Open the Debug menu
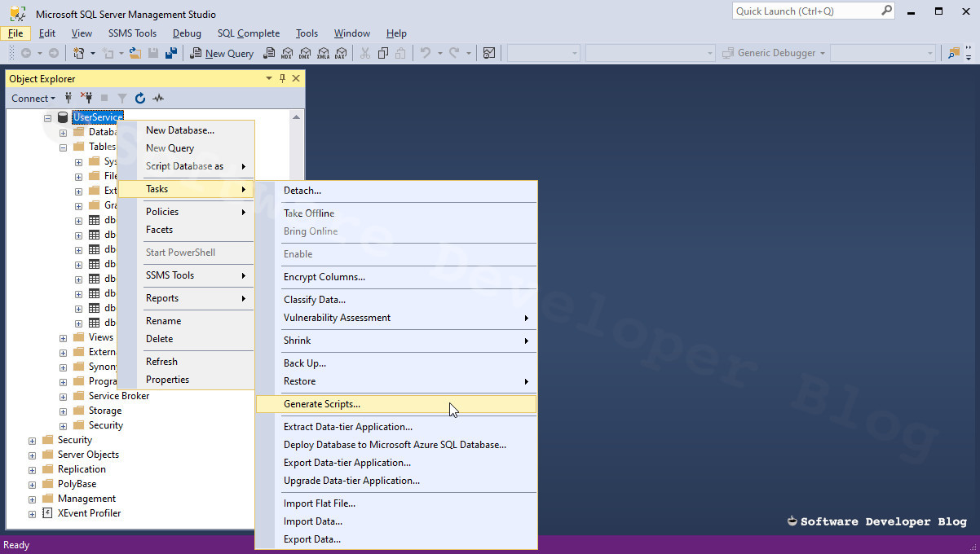Viewport: 980px width, 554px height. point(187,33)
